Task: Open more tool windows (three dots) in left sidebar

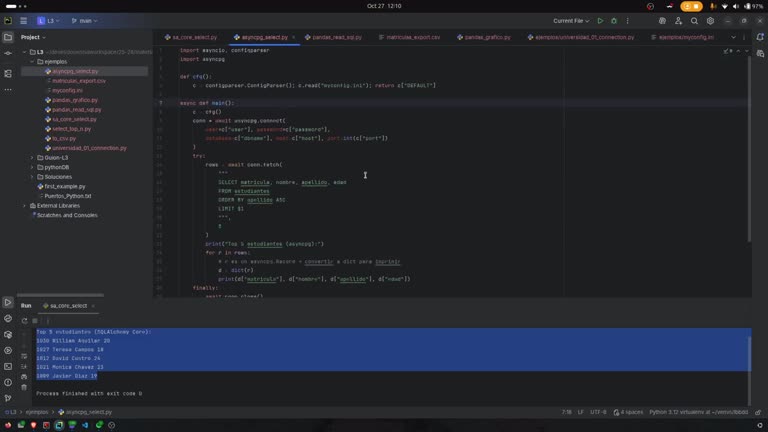Action: pyautogui.click(x=8, y=90)
